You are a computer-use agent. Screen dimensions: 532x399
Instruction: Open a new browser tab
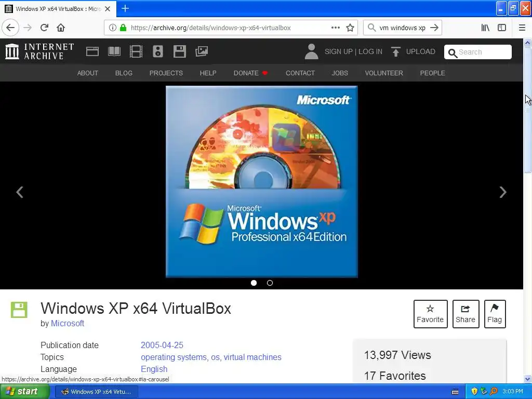pos(125,8)
